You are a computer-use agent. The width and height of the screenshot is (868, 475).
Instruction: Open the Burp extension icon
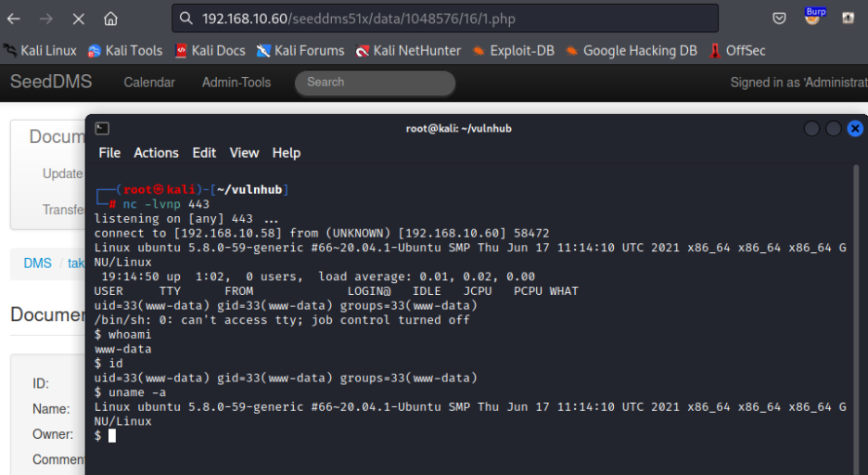click(x=814, y=17)
